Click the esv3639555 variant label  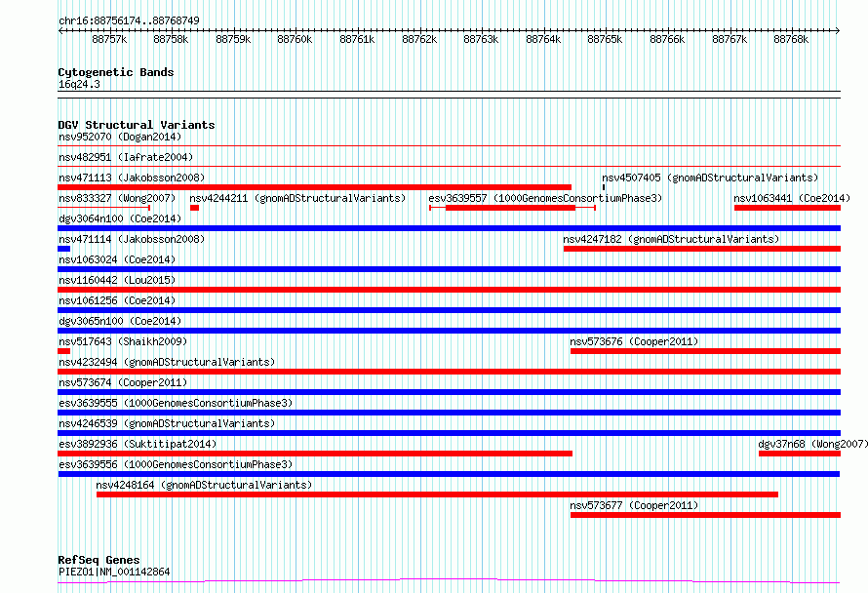click(176, 403)
